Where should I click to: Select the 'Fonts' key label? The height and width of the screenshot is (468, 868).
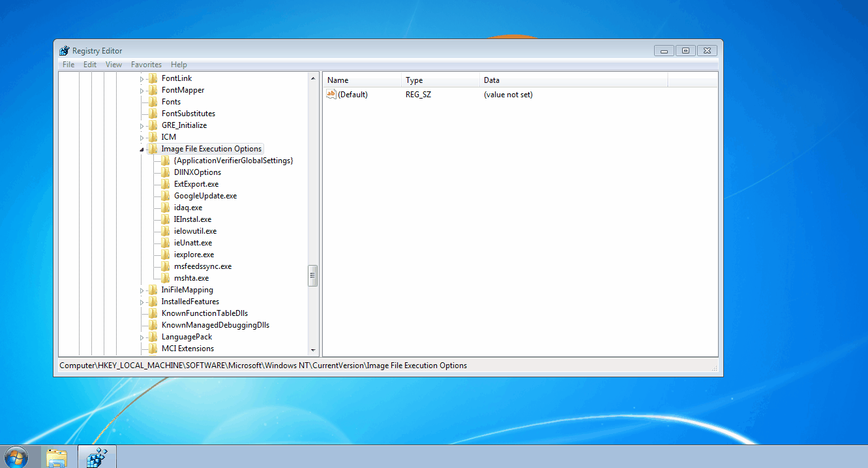click(x=171, y=102)
